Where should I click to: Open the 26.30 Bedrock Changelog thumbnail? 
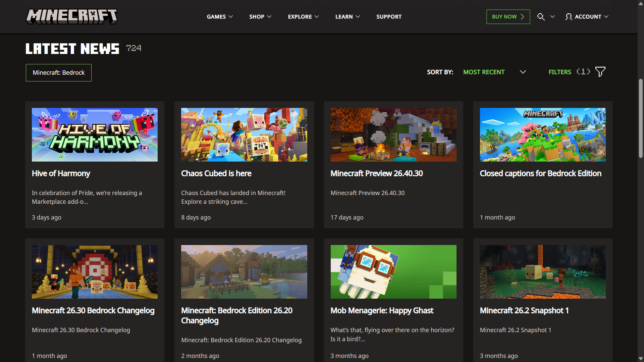(x=95, y=272)
